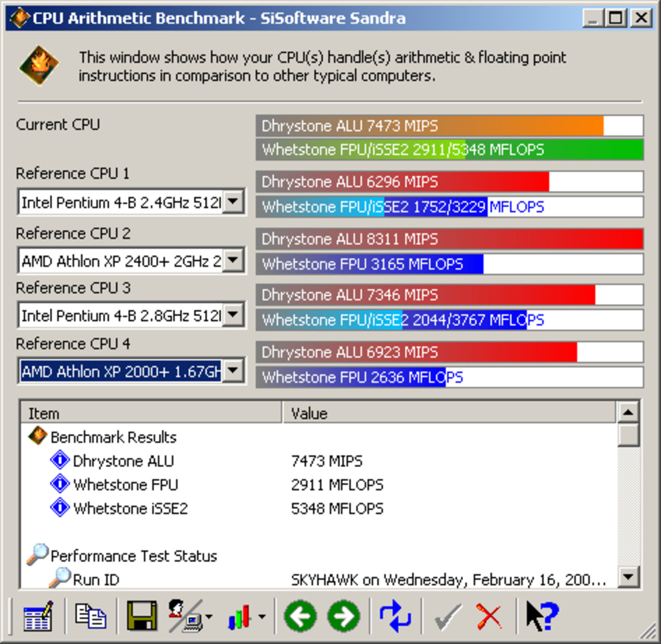Minimize the Sandra benchmark window
Image resolution: width=661 pixels, height=644 pixels.
pos(593,18)
